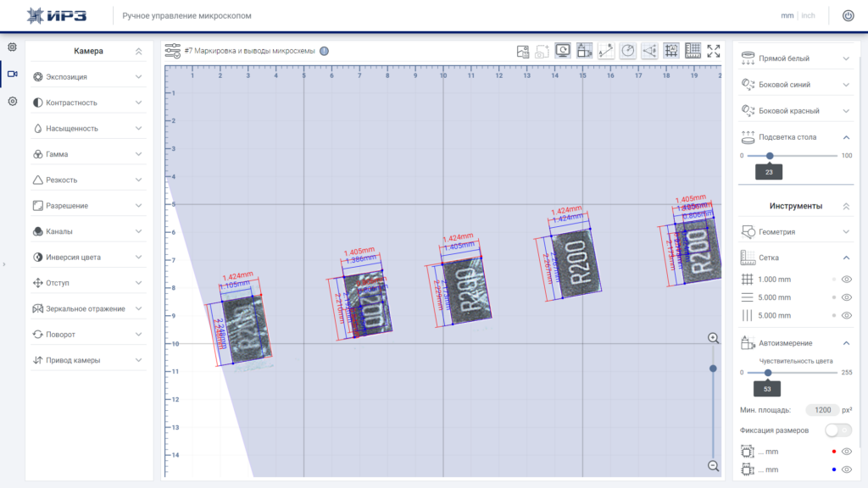
Task: Select the circle radius measurement tool
Action: click(x=628, y=51)
